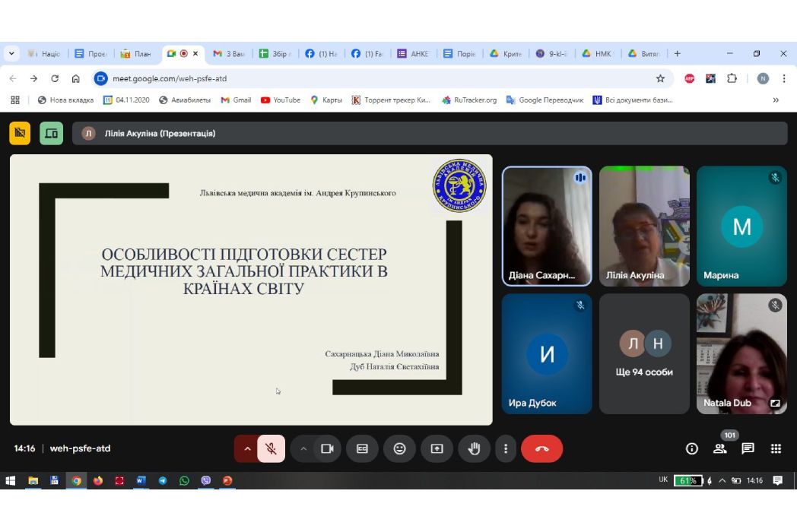The image size is (797, 532).
Task: Open the Ще 94 особи tile
Action: click(644, 353)
